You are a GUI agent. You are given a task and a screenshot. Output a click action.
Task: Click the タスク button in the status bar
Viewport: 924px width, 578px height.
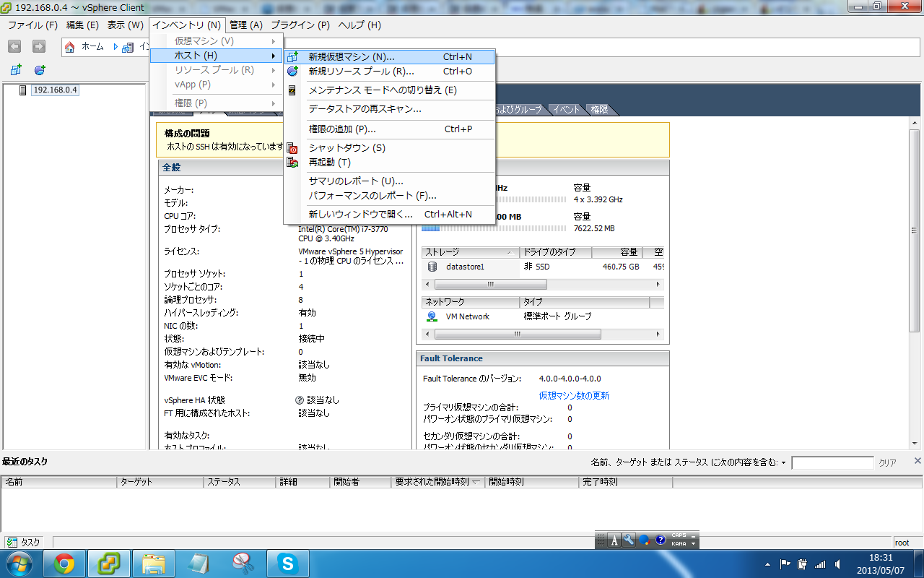pos(24,543)
